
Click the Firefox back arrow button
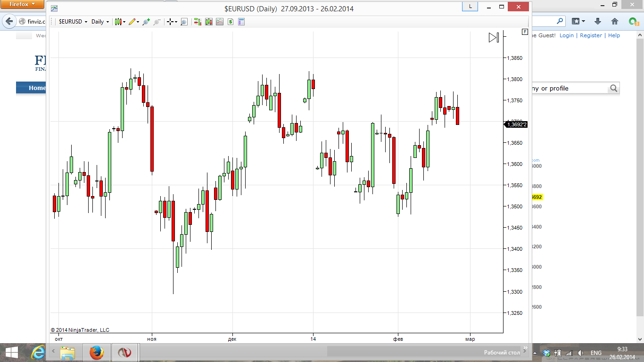(9, 21)
